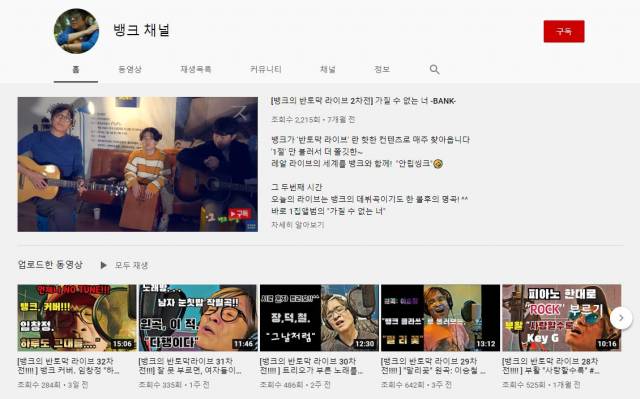640x399 pixels.
Task: Open the 10:16 ROCK 부르기 thumbnail
Action: pos(561,318)
